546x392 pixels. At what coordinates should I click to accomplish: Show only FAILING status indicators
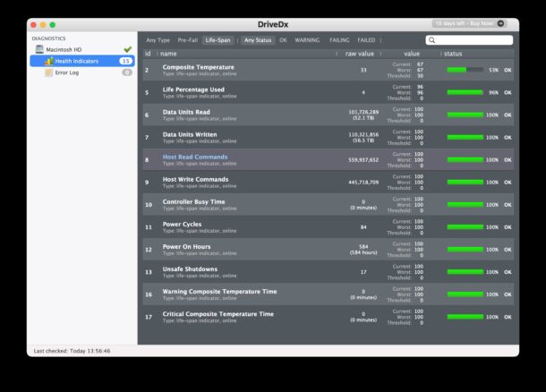pos(339,40)
